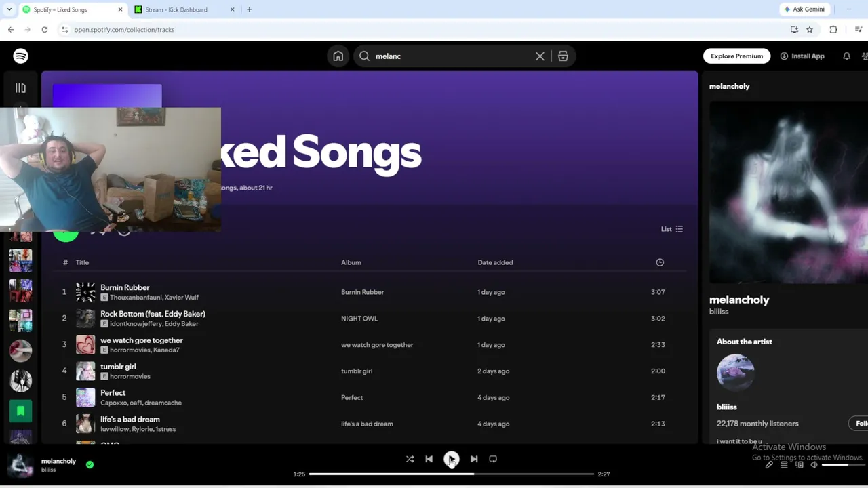Open the 'tumblr girl' track title

118,367
